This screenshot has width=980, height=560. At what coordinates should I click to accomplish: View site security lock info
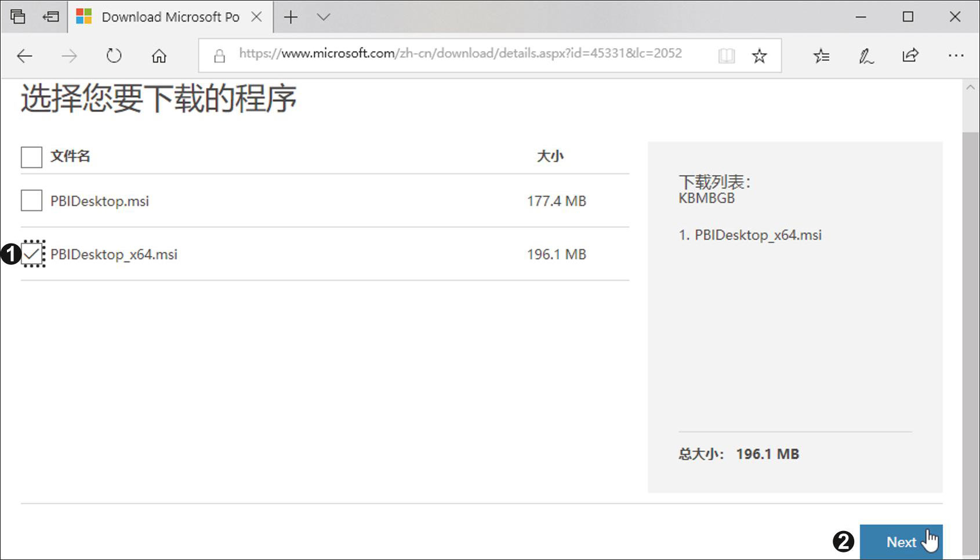click(x=219, y=56)
